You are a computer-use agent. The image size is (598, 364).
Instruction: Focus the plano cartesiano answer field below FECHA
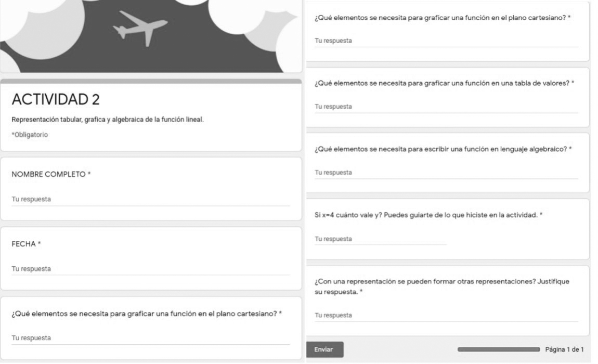click(x=150, y=339)
